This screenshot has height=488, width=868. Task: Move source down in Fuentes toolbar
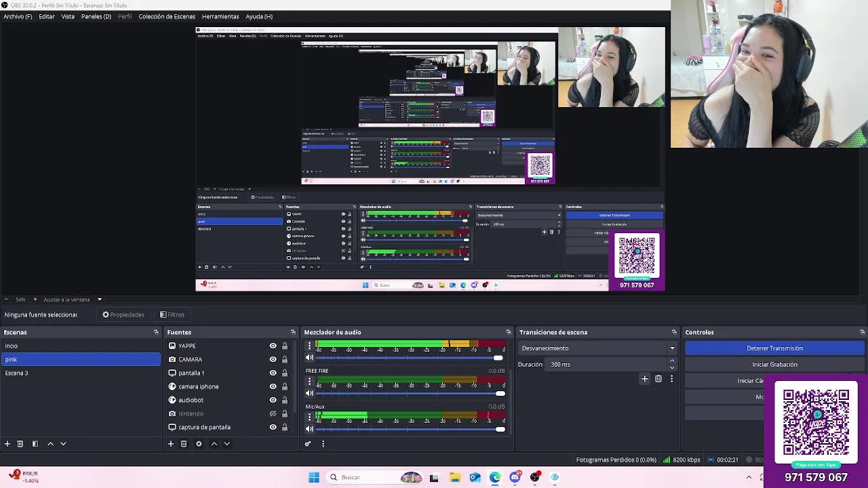(x=227, y=444)
